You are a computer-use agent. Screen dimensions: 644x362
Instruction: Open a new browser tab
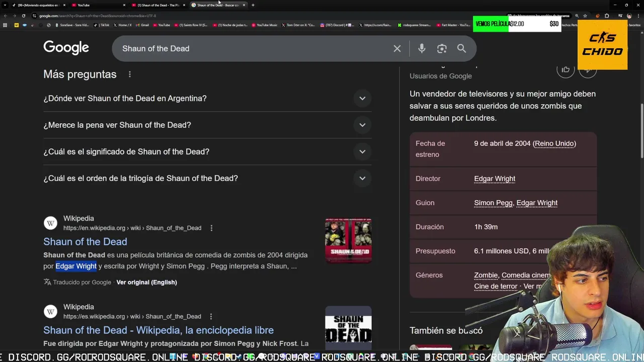coord(253,5)
